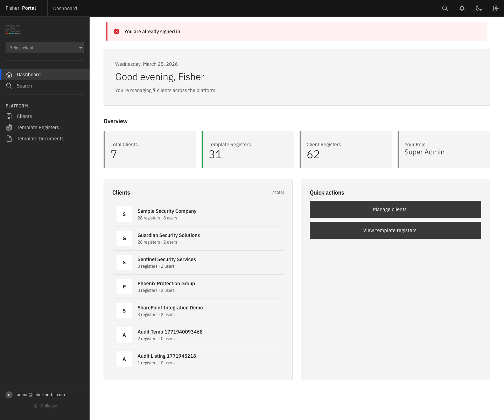
Task: Open the search magnifier icon in top bar
Action: [x=445, y=8]
